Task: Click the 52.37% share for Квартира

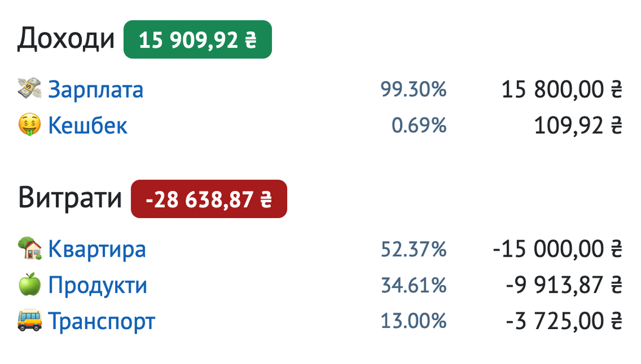Action: click(413, 250)
